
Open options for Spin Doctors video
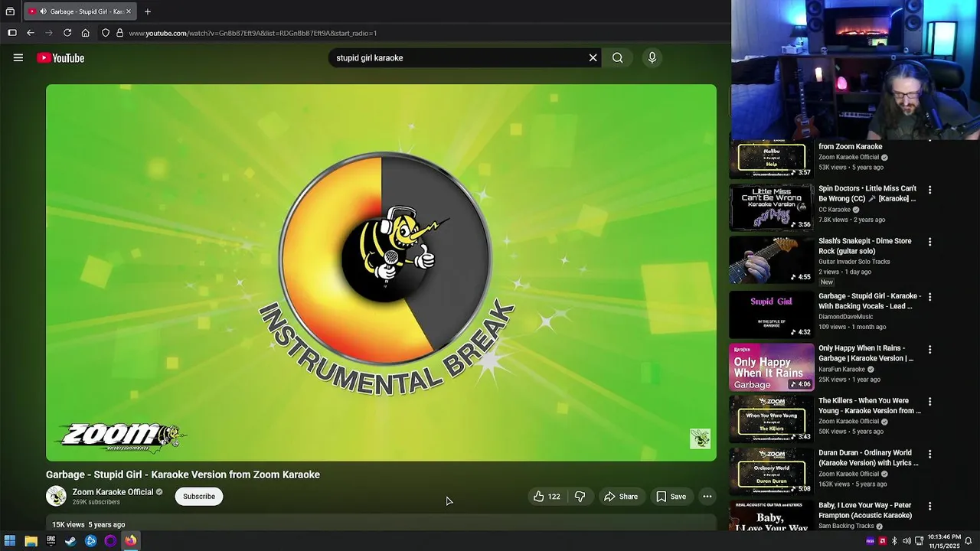tap(930, 190)
